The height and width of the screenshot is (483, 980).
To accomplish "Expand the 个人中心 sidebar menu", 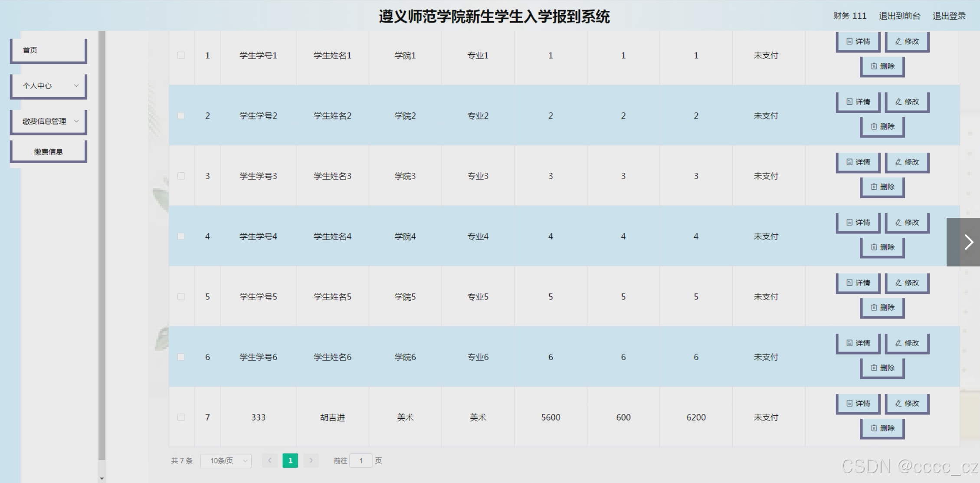I will click(x=49, y=86).
